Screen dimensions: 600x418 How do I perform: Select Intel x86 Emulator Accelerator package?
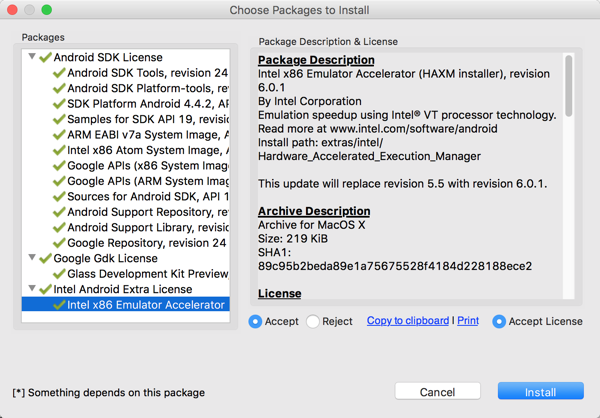click(146, 304)
